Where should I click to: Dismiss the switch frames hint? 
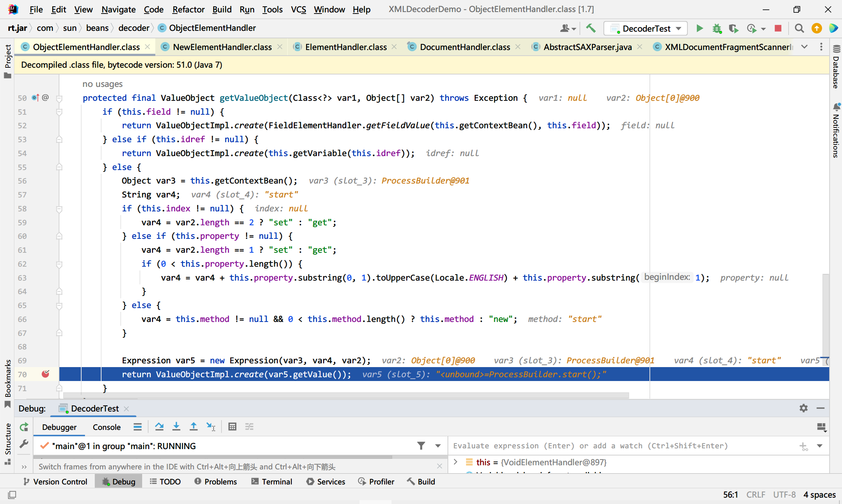click(440, 466)
